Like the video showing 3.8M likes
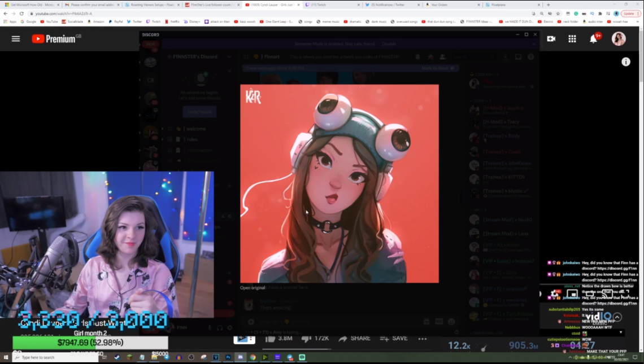The height and width of the screenshot is (364, 644). click(279, 338)
